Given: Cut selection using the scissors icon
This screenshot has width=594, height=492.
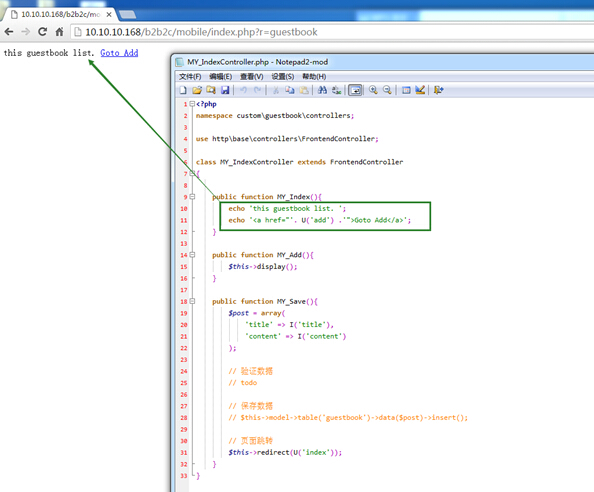Looking at the screenshot, I should point(276,90).
